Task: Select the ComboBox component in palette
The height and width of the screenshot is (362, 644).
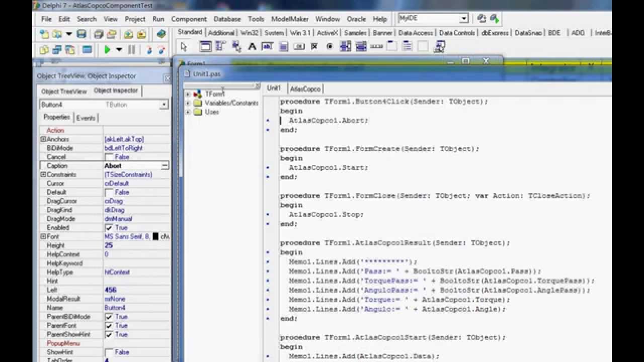Action: [x=361, y=47]
